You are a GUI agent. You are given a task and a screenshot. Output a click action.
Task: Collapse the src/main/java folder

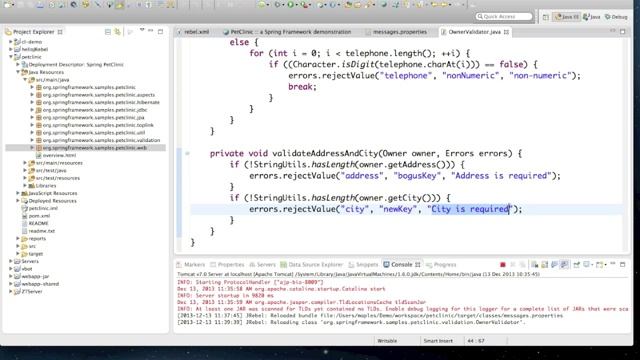click(x=25, y=80)
